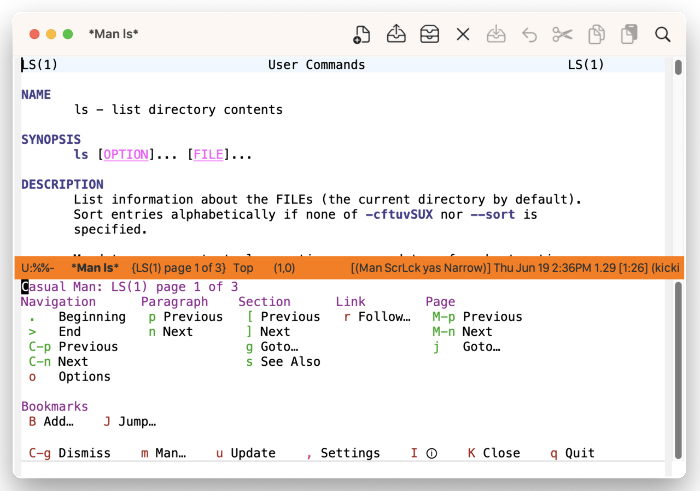Click the New File toolbar icon

coord(362,35)
